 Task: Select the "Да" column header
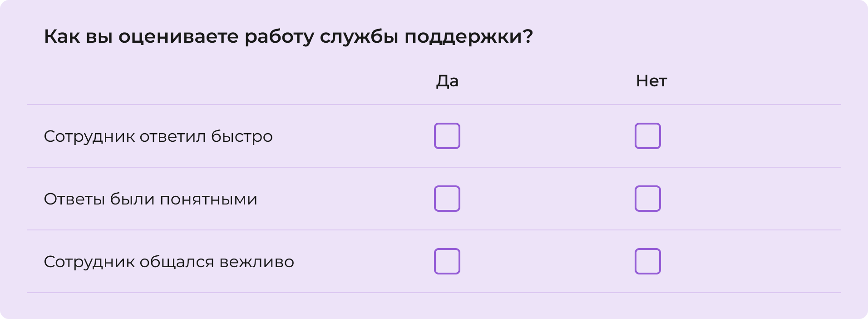[x=447, y=81]
